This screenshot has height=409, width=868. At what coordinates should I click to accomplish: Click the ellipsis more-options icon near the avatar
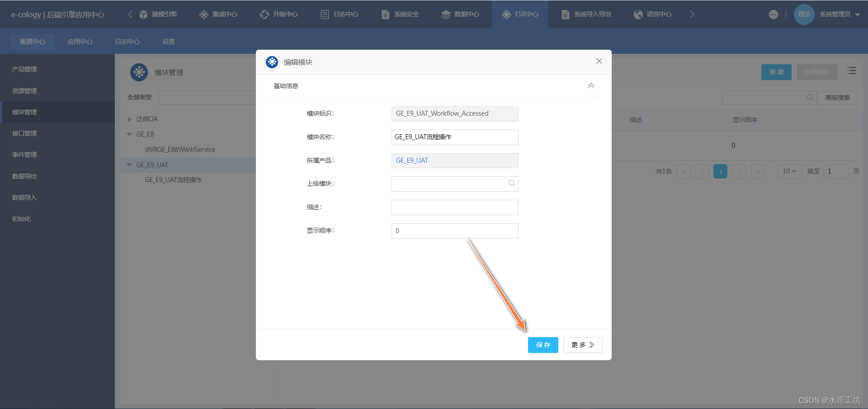[774, 14]
